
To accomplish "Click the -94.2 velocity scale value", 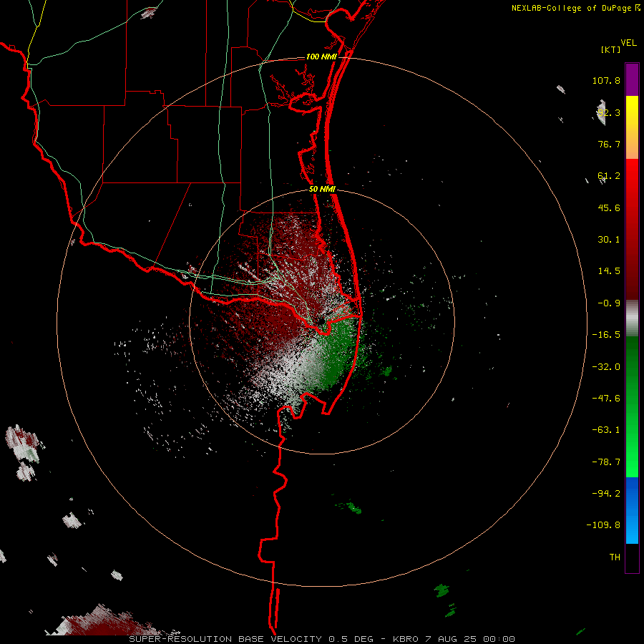I will point(606,493).
